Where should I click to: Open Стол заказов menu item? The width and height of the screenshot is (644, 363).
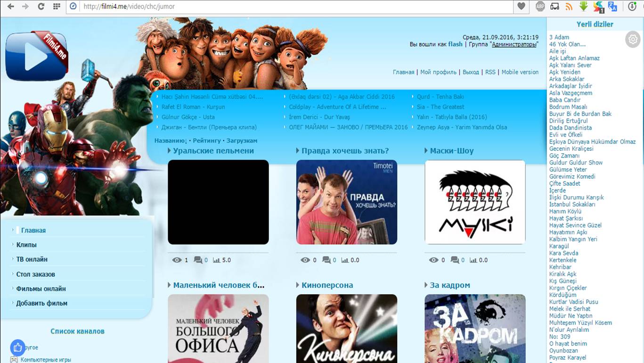36,274
